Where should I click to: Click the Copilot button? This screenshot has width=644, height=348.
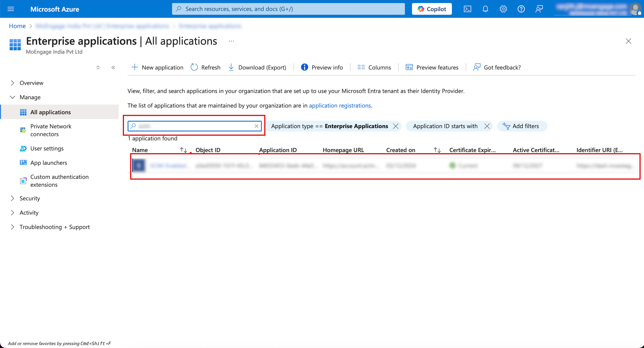click(x=432, y=9)
